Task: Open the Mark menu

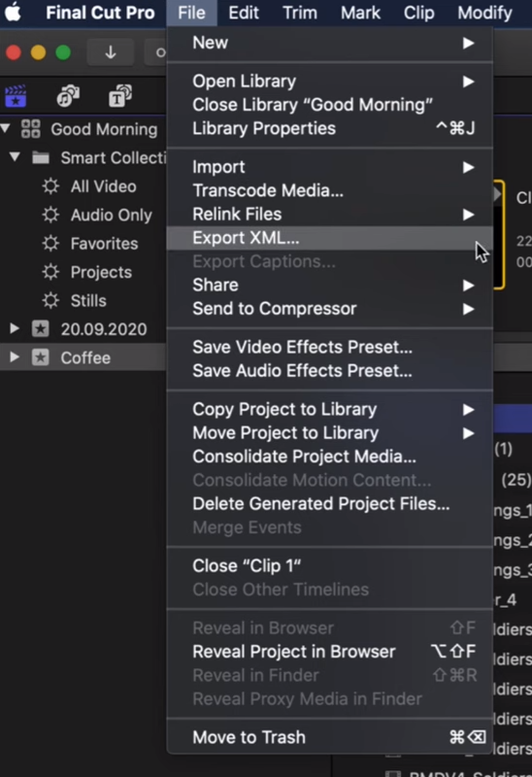Action: (360, 13)
